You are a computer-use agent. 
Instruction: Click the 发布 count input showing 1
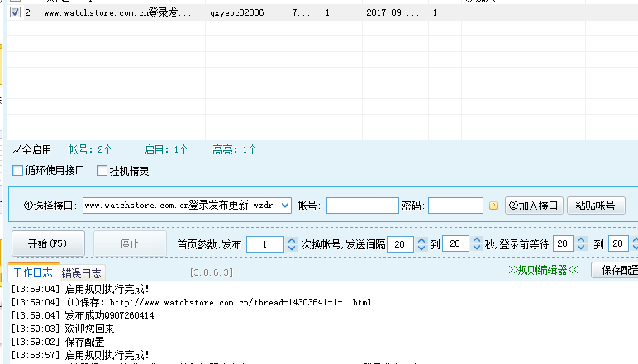[x=265, y=244]
